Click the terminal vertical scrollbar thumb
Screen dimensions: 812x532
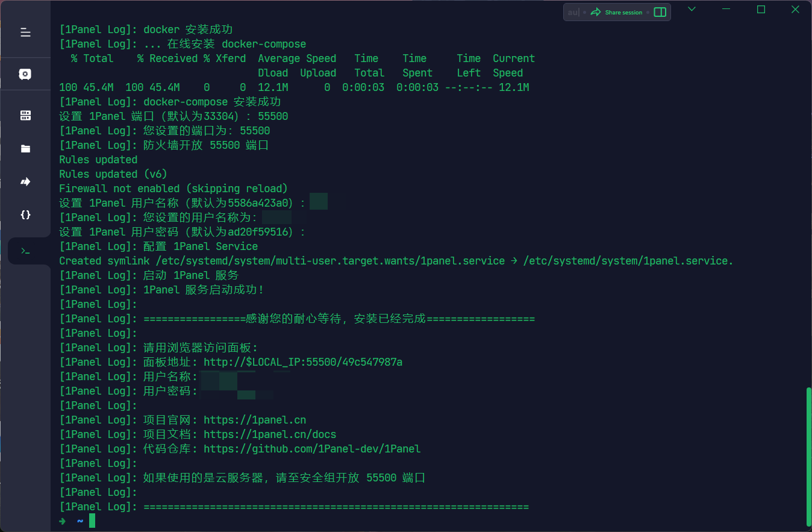(x=808, y=456)
